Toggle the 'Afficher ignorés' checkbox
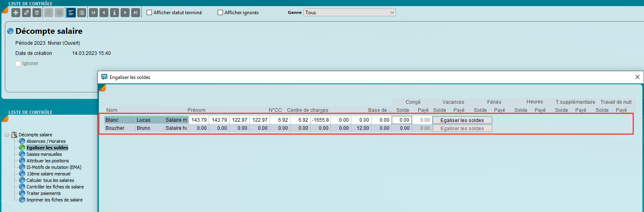The height and width of the screenshot is (212, 644). click(220, 13)
